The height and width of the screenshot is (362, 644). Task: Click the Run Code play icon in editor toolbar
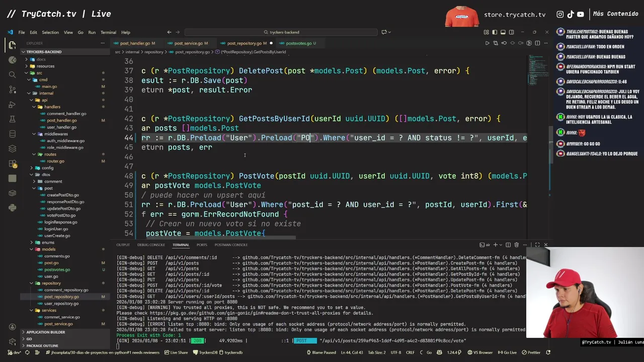point(487,43)
